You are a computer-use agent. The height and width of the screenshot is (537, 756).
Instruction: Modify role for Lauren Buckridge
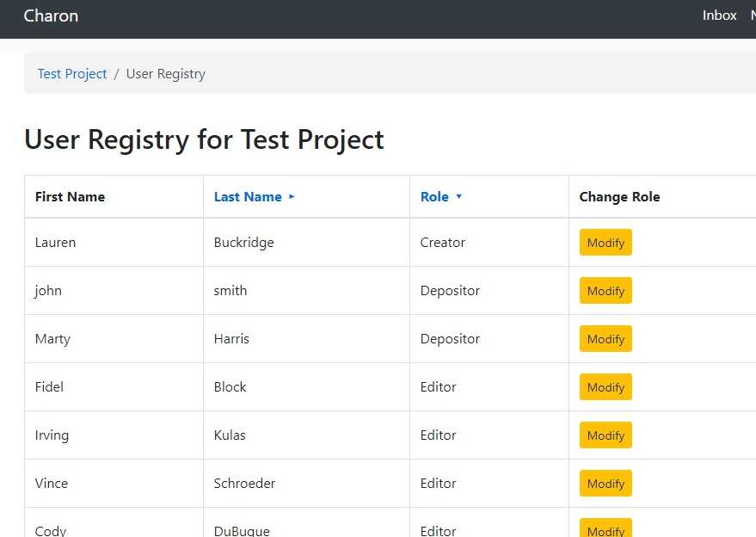(x=605, y=243)
